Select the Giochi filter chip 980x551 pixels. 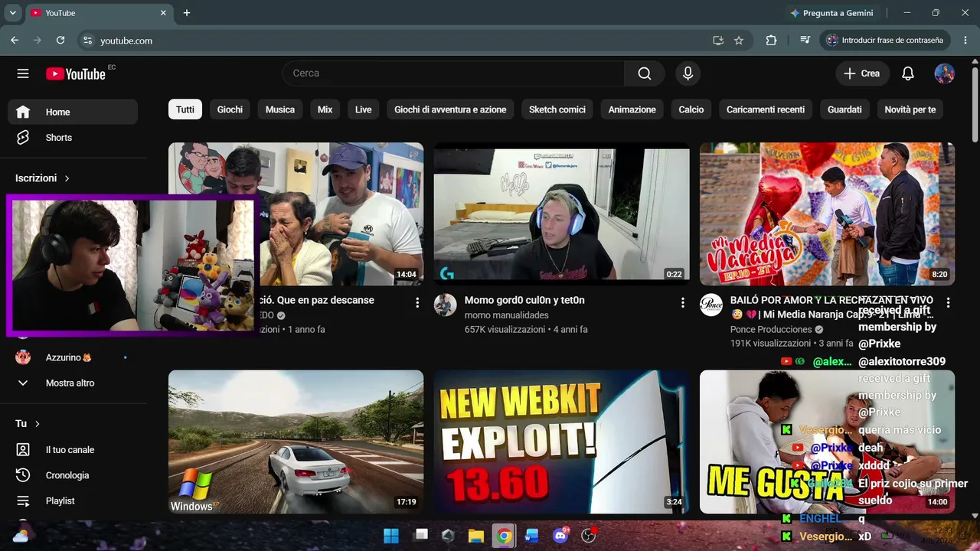pos(230,109)
